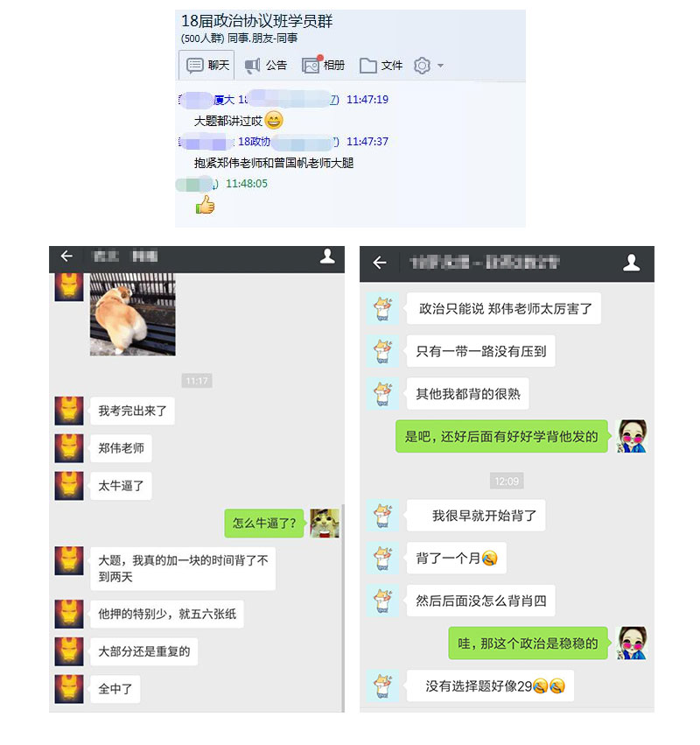
Task: Click the cat avatar next to 怎么牛逼了?
Action: (325, 524)
